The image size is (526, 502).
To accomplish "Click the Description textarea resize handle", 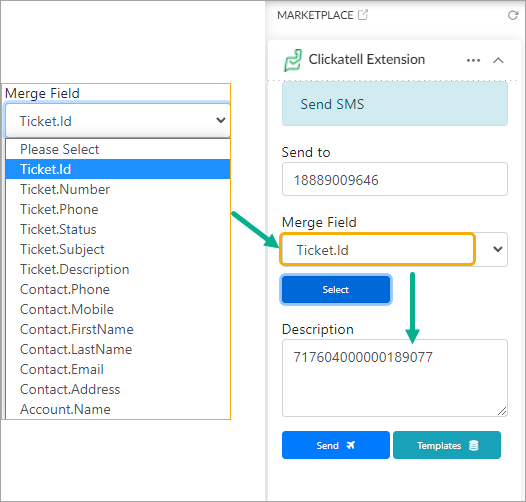I will 502,411.
